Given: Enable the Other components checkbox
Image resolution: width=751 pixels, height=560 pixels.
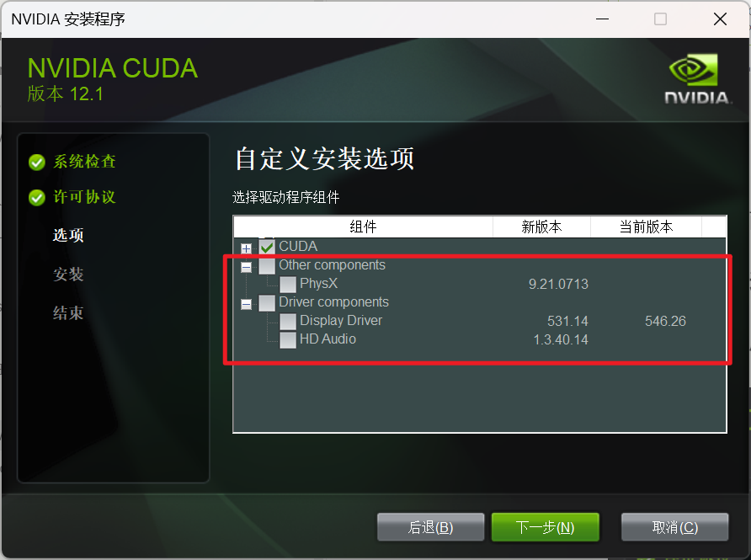Looking at the screenshot, I should point(267,266).
